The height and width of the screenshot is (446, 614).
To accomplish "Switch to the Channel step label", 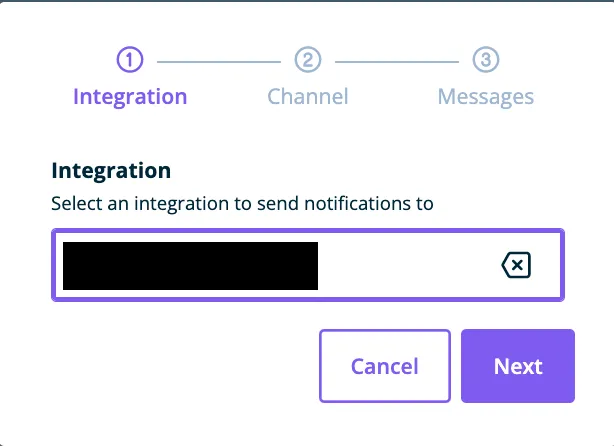I will 308,97.
